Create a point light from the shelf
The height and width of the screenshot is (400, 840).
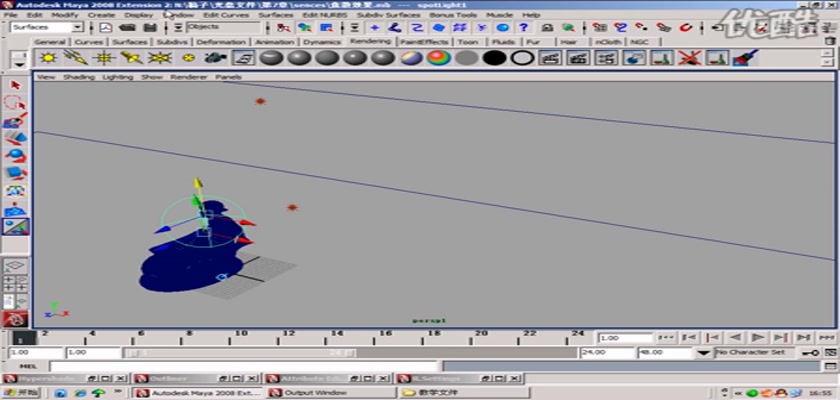point(104,58)
